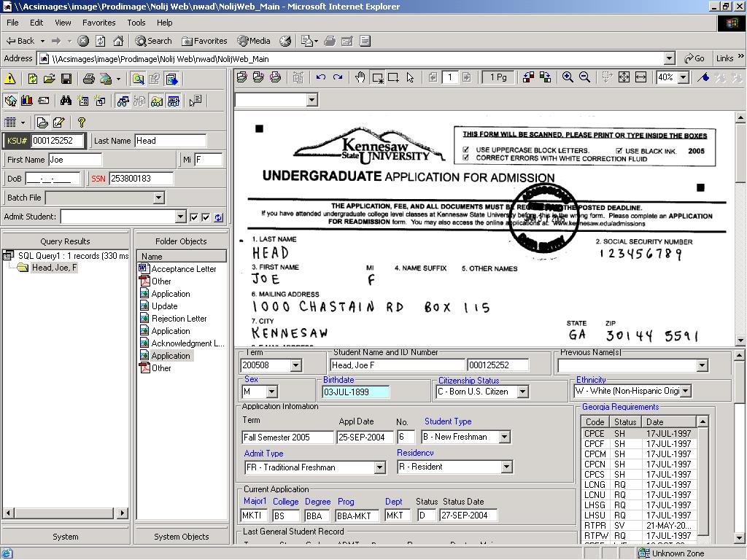Click the CPCE row in Georgia Requirements
747x560 pixels.
point(639,433)
